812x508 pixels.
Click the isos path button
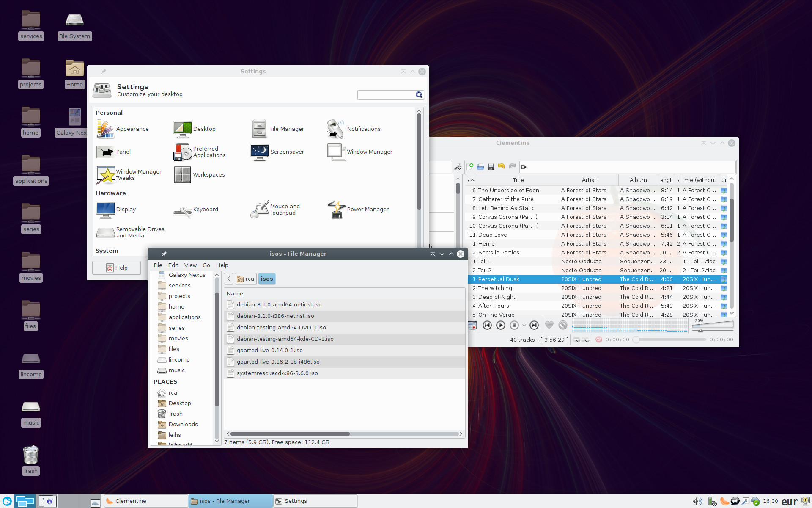click(267, 279)
